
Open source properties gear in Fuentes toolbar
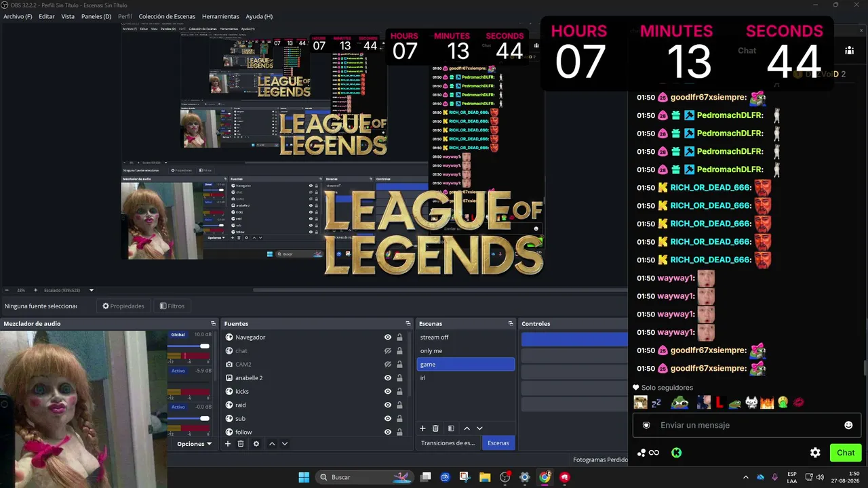click(256, 444)
